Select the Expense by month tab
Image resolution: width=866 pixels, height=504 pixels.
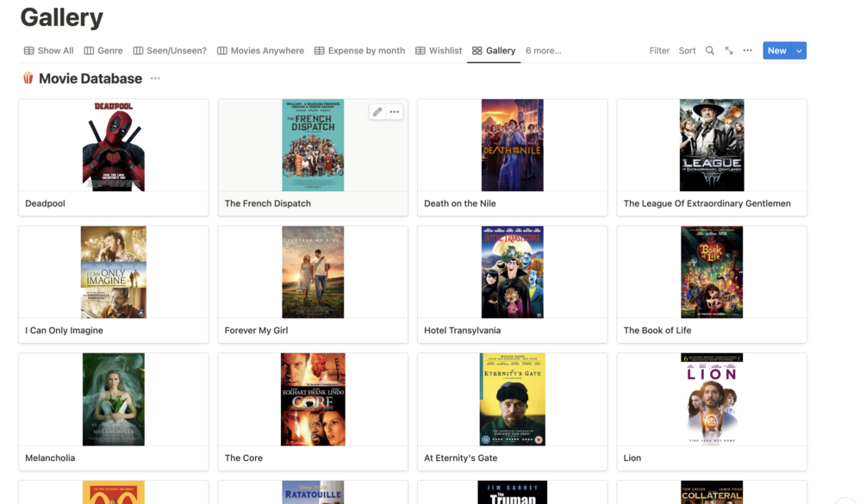coord(359,50)
